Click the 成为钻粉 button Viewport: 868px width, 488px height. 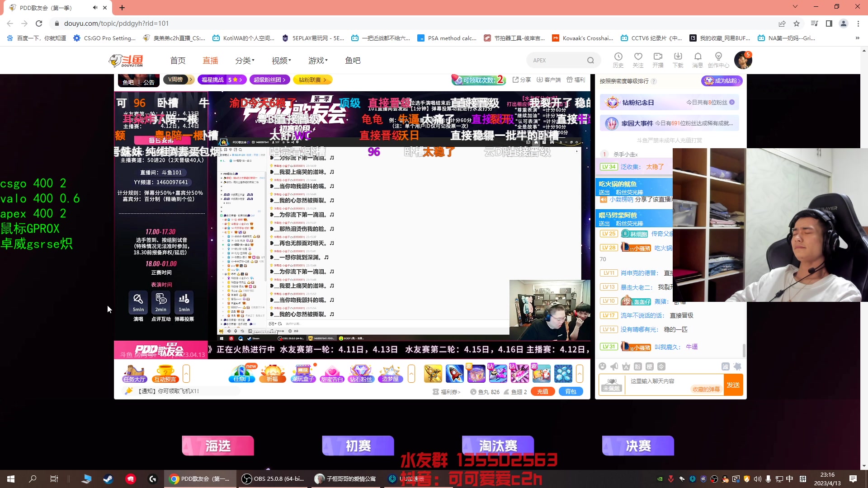click(722, 81)
